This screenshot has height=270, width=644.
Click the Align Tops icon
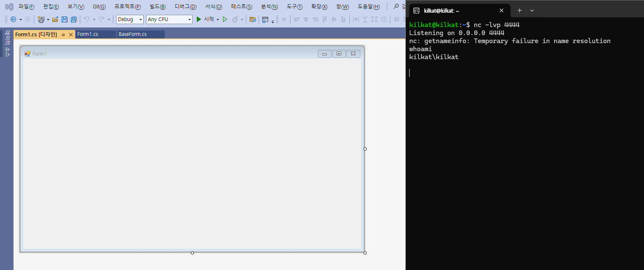coord(325,19)
